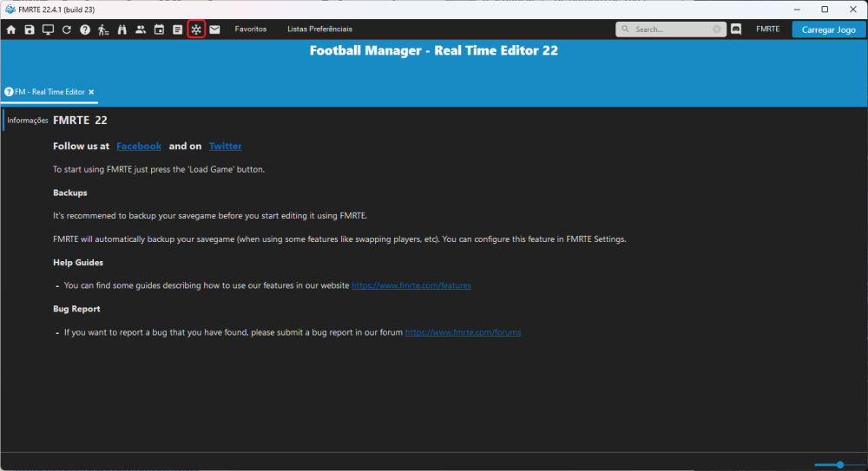Image resolution: width=868 pixels, height=471 pixels.
Task: Open the monitor screen icon
Action: (48, 29)
